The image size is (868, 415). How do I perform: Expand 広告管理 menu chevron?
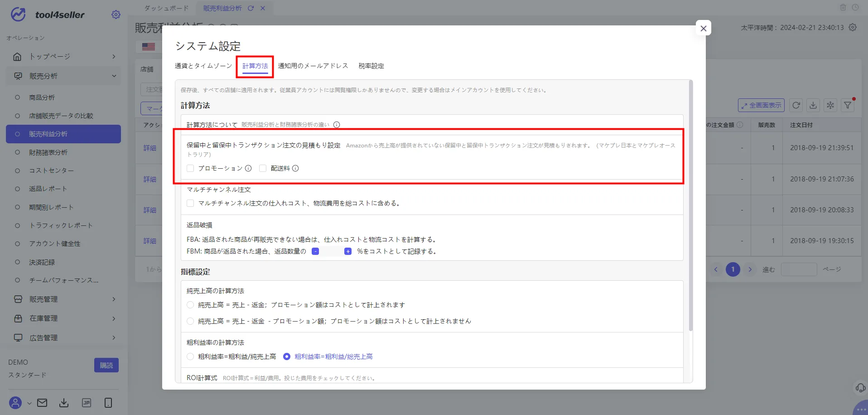point(114,338)
